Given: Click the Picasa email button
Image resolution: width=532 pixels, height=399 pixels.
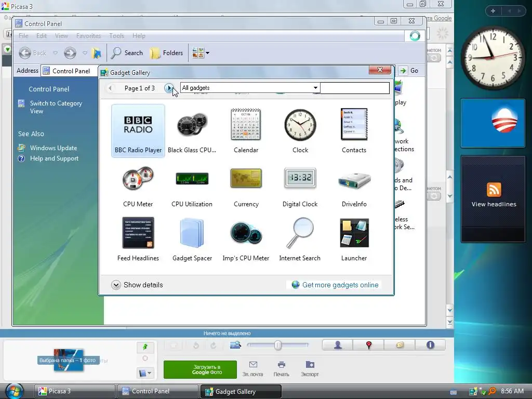Looking at the screenshot, I should 253,369.
